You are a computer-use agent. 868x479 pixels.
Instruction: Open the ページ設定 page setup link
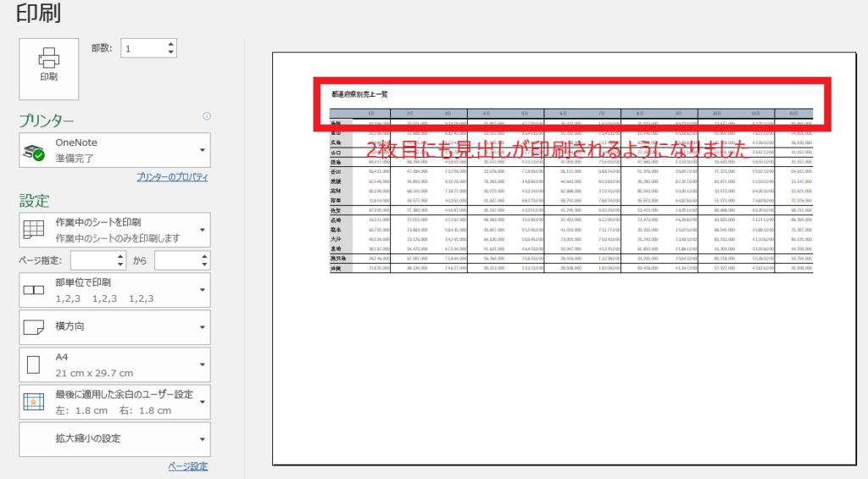tap(187, 466)
